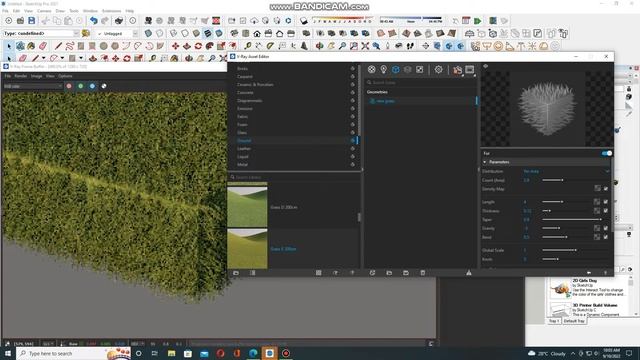Click the purge broom icon in Asset Editor footer
This screenshot has height=360, width=640.
tap(469, 273)
